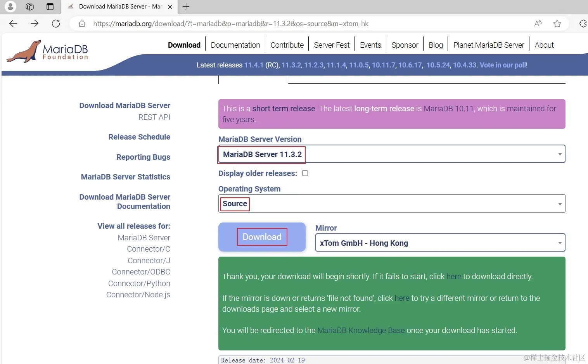Click the MariaDB Foundation logo
Screen dimensions: 588x364
(47, 52)
